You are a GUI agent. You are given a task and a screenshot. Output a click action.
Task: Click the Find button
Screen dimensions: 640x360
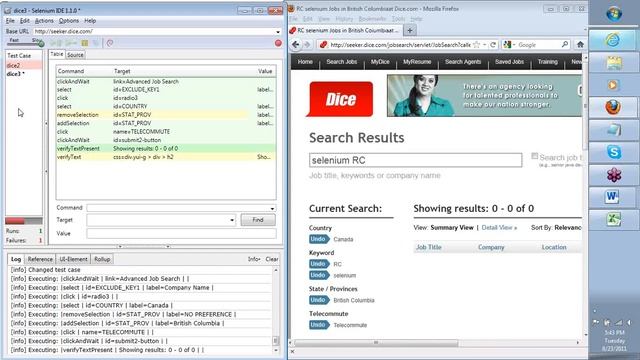click(x=258, y=220)
